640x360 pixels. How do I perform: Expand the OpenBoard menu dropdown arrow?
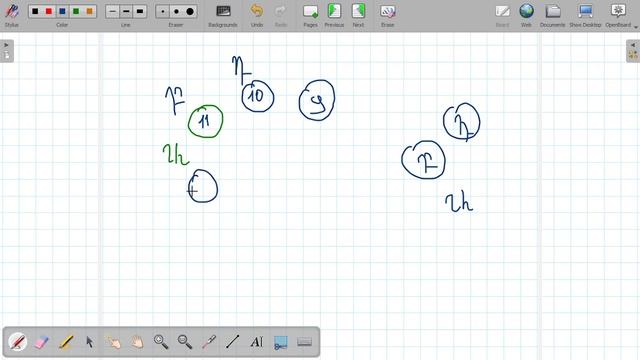636,27
